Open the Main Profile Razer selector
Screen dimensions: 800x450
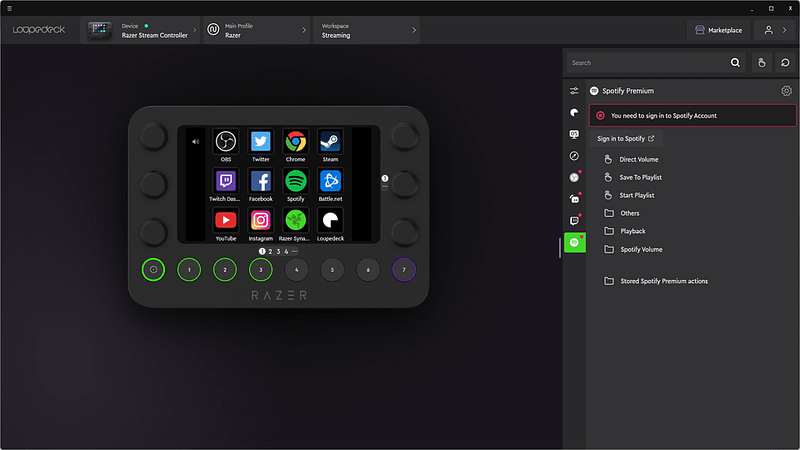click(257, 30)
